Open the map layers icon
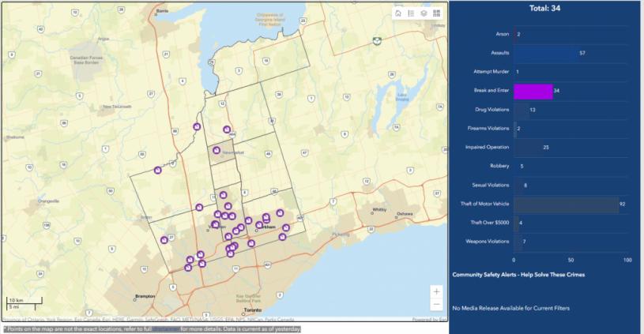 click(x=424, y=13)
